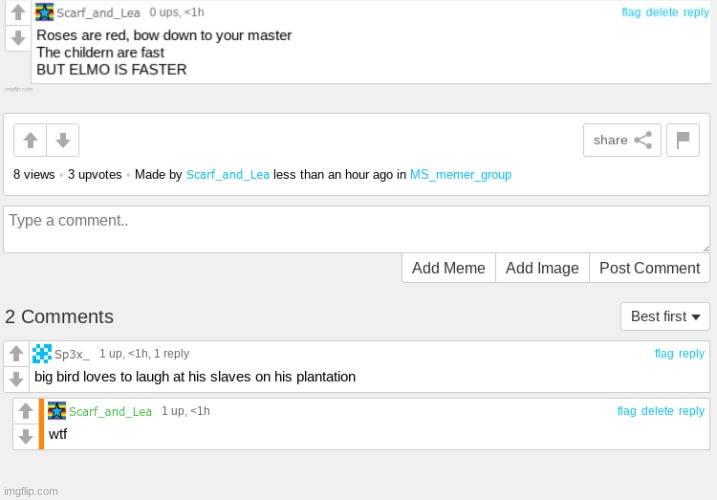The image size is (717, 500).
Task: Focus the 'Type a comment..' text box
Action: point(356,229)
